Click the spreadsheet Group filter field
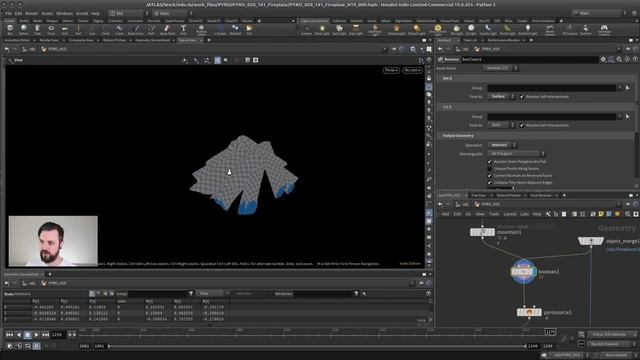Viewport: 640px width, 360px height. pyautogui.click(x=158, y=293)
